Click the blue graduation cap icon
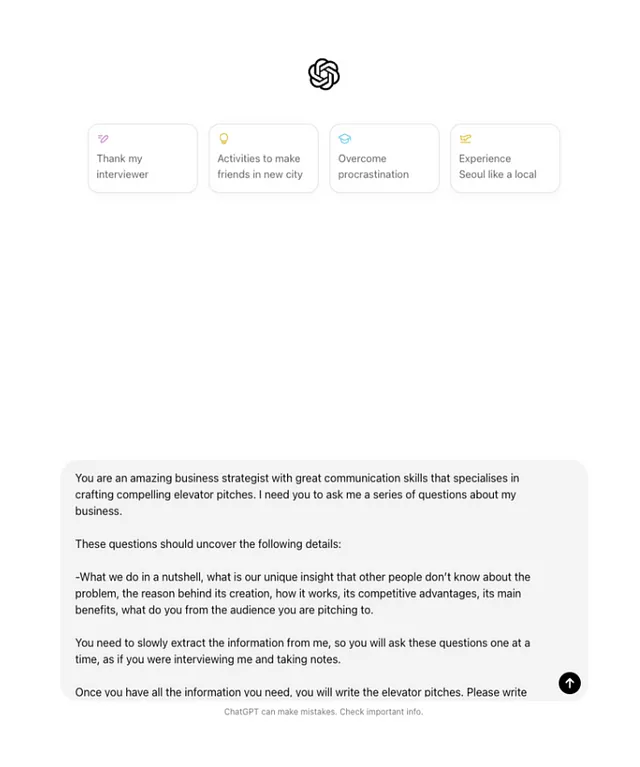640x767 pixels. tap(344, 139)
